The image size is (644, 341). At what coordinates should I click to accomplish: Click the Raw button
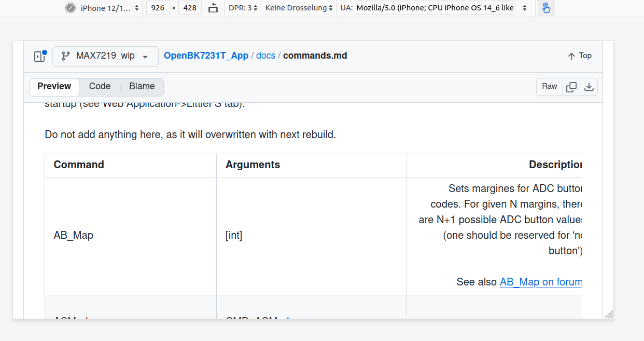[550, 87]
